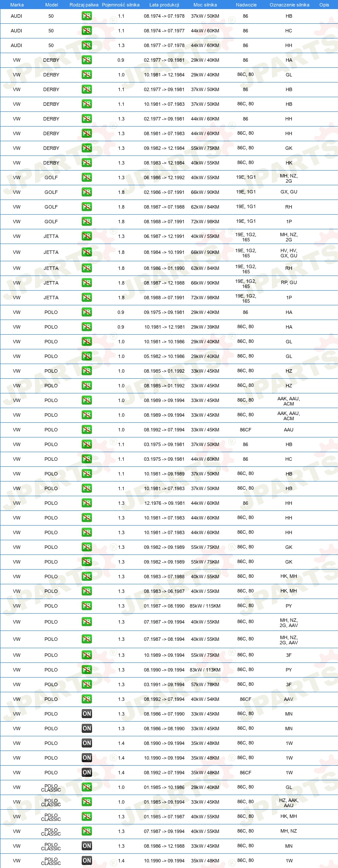Click petrol icon in POLO 0.9 09.1975 row

pyautogui.click(x=86, y=312)
